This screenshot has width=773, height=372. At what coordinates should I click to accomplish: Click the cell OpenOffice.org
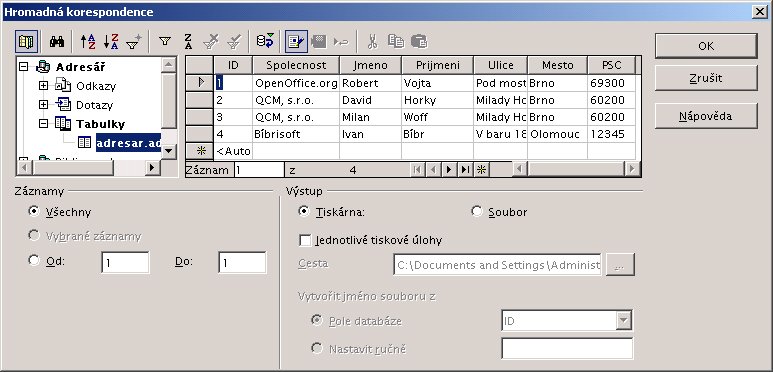pos(296,83)
